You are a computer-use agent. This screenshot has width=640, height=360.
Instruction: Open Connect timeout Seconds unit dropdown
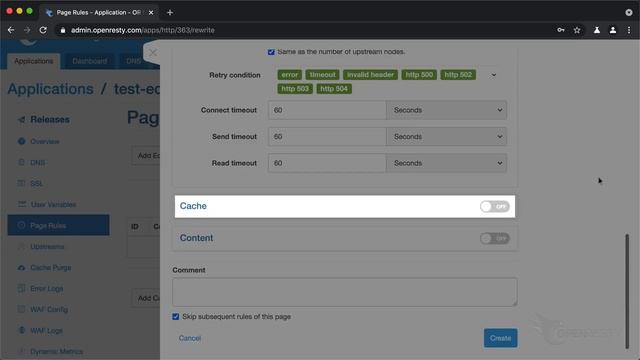pos(447,110)
